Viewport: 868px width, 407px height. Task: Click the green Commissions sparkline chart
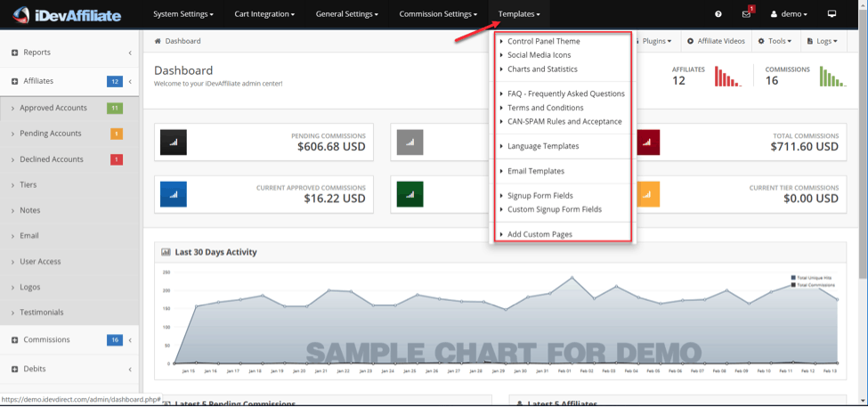(833, 77)
